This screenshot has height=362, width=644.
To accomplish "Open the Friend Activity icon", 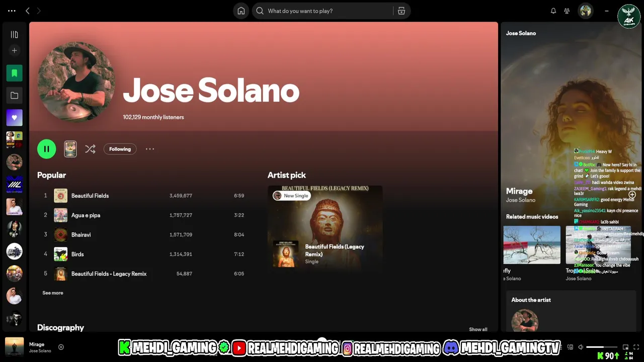I will coord(567,11).
